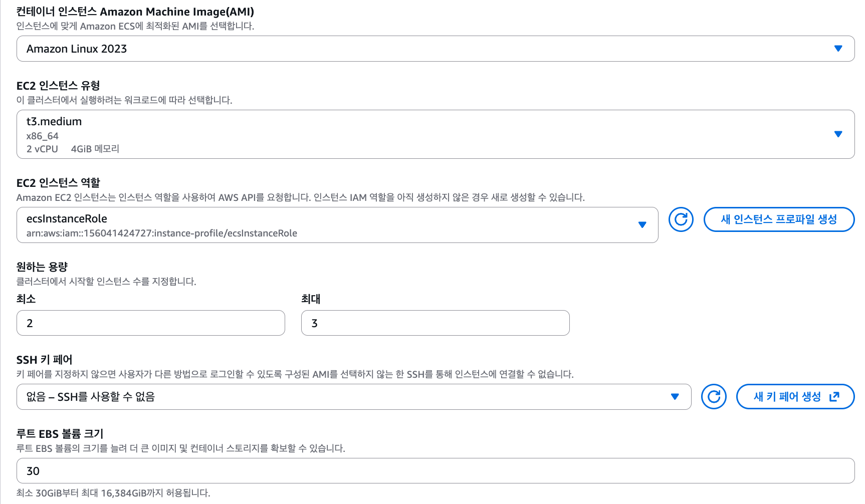Refresh the EC2 instance role list
Viewport: 865px width, 504px height.
(x=681, y=219)
